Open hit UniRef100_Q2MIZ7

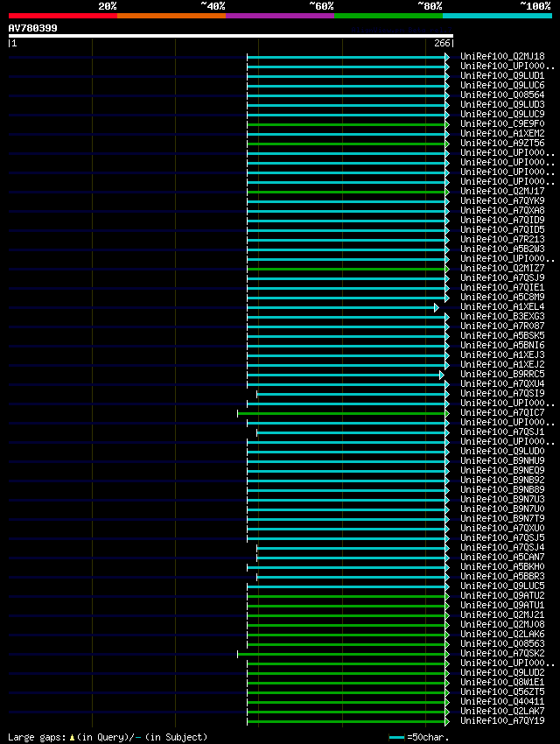point(502,268)
